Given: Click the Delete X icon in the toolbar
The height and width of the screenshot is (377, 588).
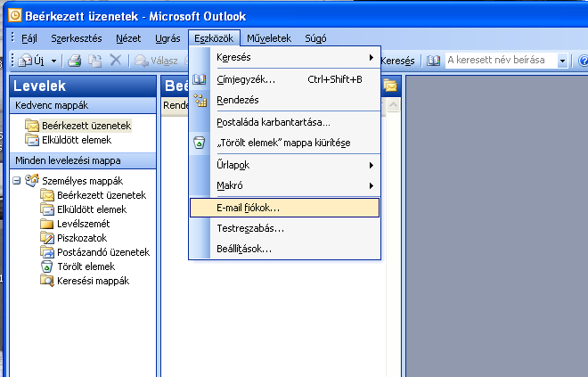Looking at the screenshot, I should [x=115, y=61].
